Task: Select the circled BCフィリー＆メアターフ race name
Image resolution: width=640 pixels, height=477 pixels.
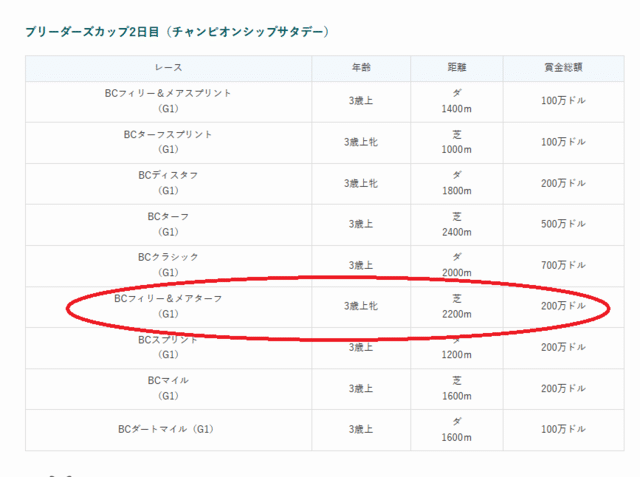Action: 168,298
